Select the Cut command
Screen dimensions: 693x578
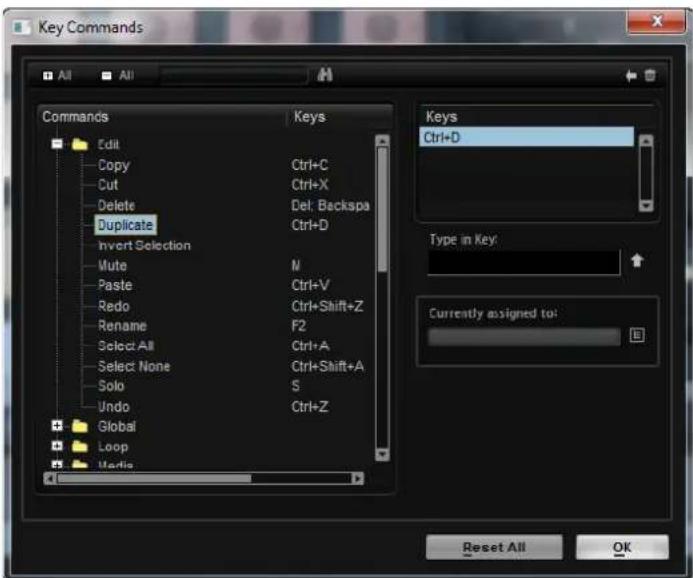(x=108, y=185)
